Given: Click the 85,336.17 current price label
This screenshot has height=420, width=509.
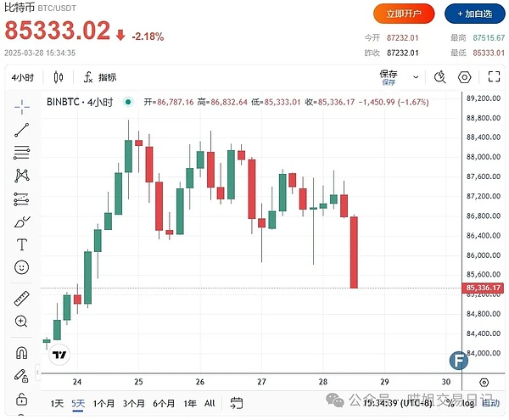Looking at the screenshot, I should (x=484, y=288).
